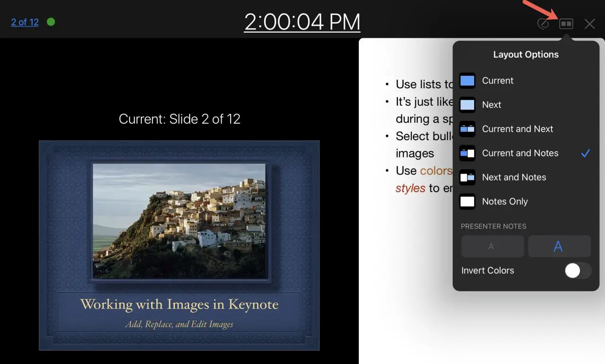Screen dimensions: 605x364
Task: Click the green ready status indicator dot
Action: click(51, 22)
